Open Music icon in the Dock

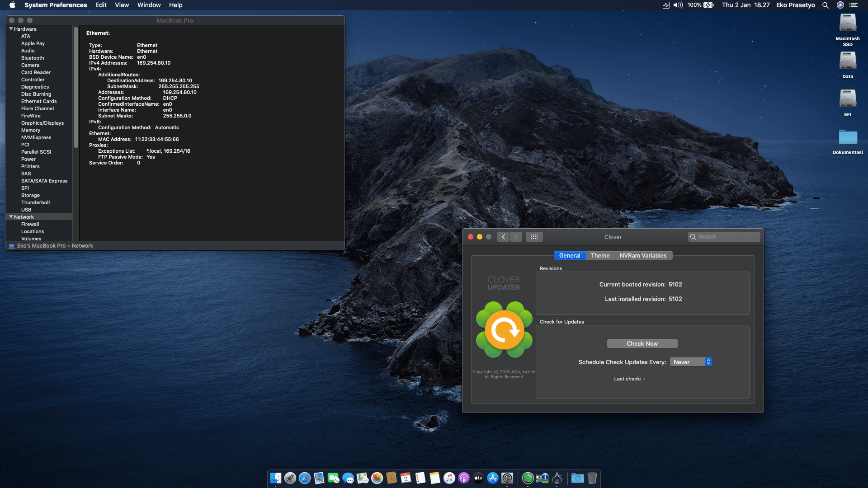[449, 478]
